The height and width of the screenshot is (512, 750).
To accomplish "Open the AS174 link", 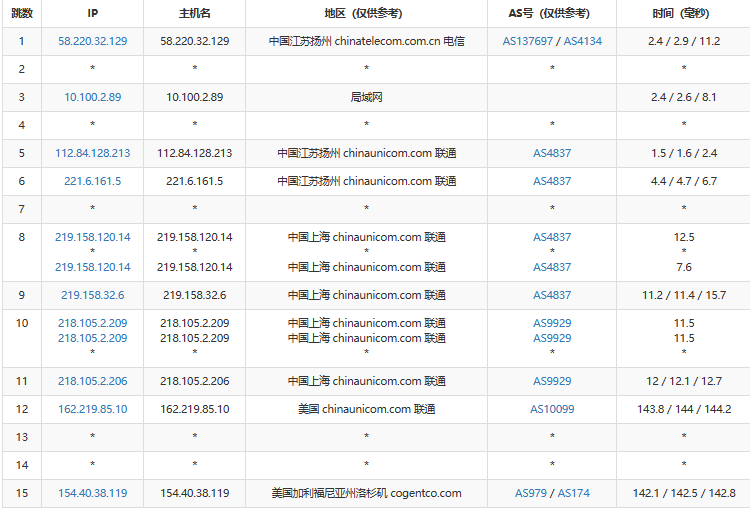I will click(574, 493).
